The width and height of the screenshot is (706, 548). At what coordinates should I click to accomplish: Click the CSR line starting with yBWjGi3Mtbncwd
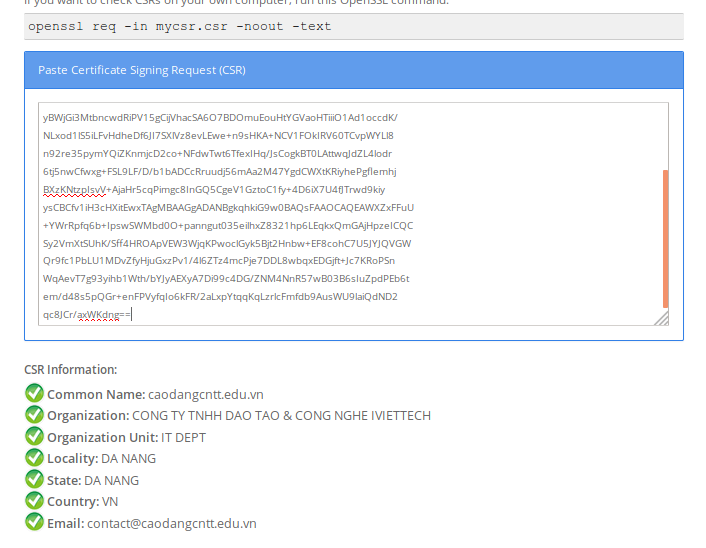click(220, 118)
